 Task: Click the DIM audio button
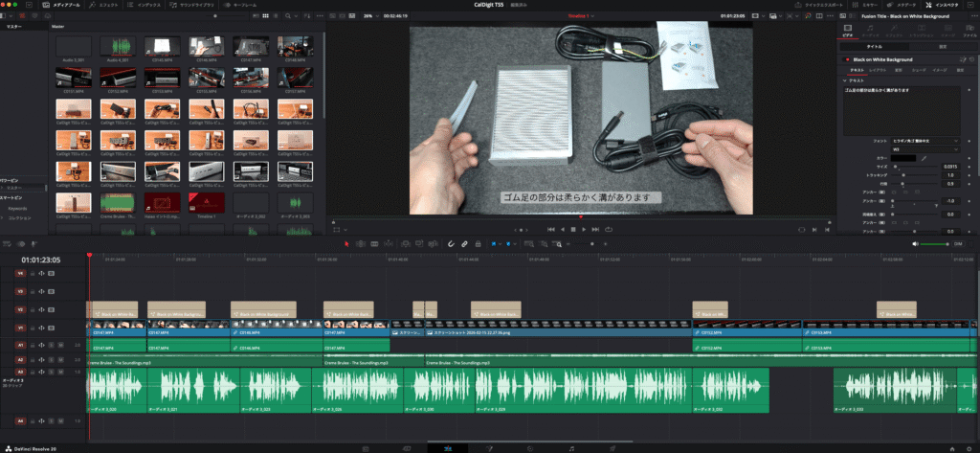(x=957, y=243)
